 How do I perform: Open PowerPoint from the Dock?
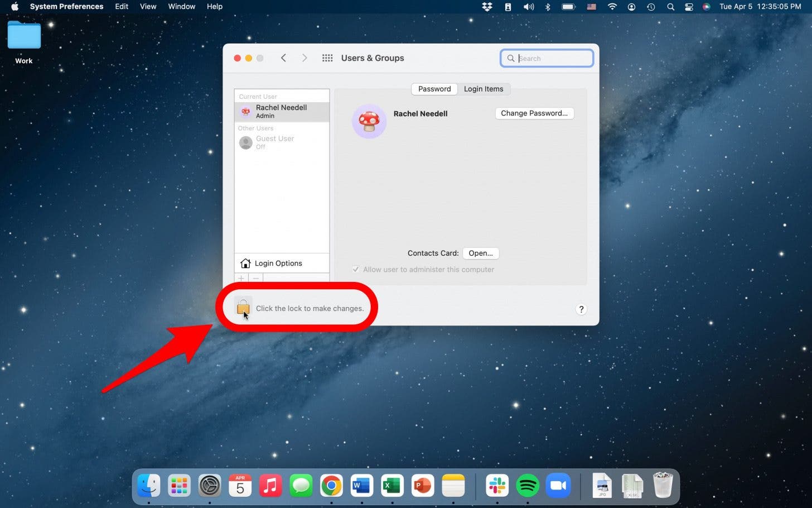422,486
